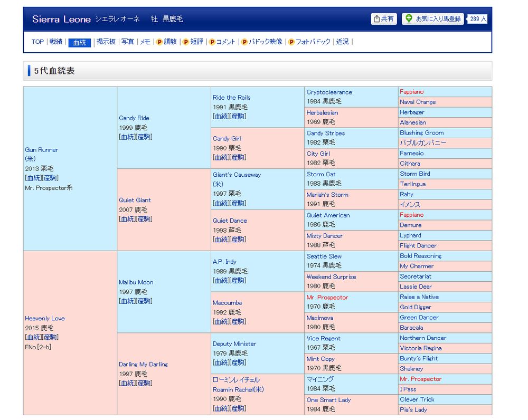Open Storm Bird link

coord(415,174)
